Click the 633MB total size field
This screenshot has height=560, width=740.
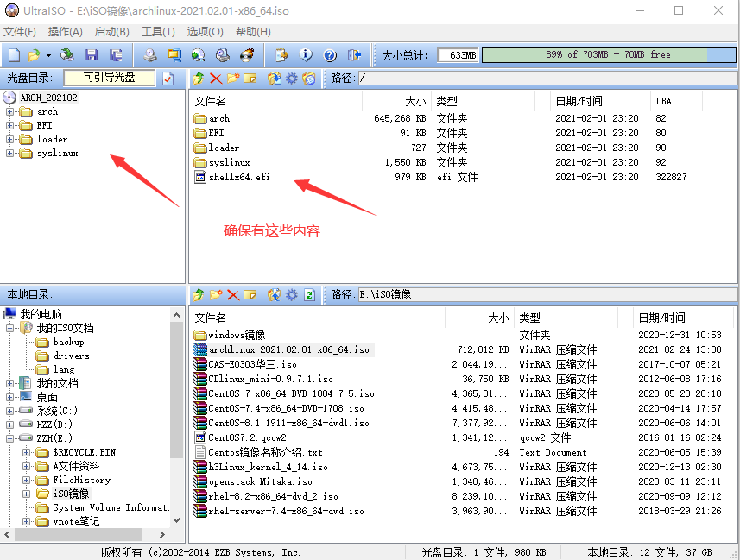458,55
